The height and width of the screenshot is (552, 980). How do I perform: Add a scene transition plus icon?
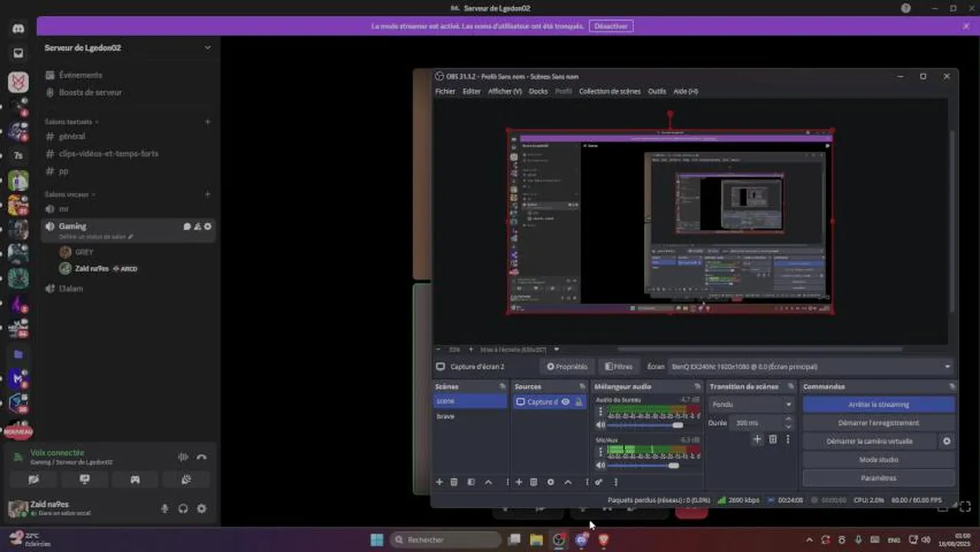(758, 439)
